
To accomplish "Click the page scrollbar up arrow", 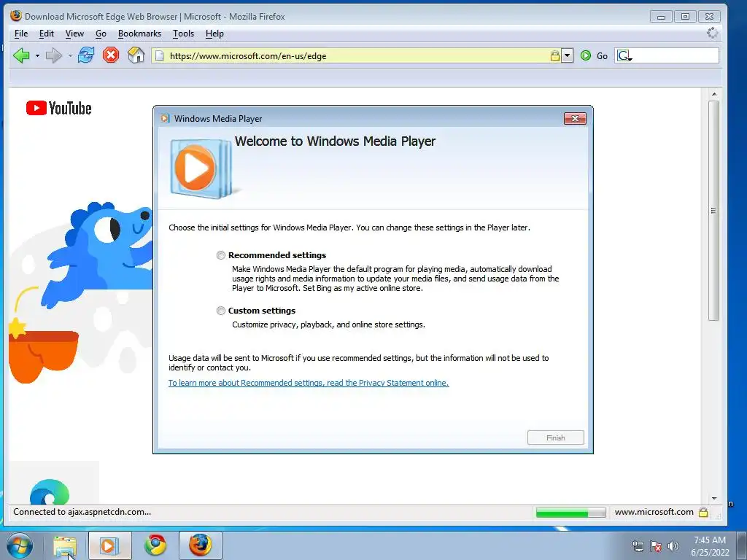I will click(x=713, y=94).
